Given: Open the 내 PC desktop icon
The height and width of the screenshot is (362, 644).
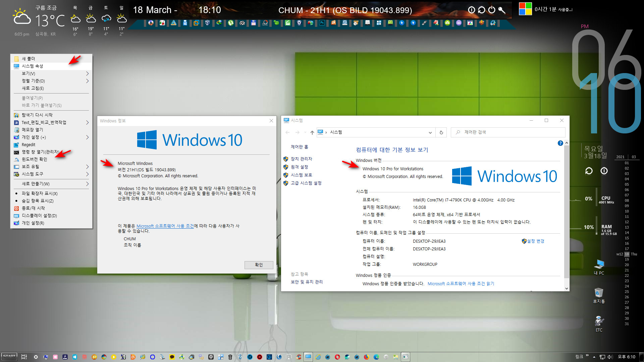Looking at the screenshot, I should coord(599,267).
